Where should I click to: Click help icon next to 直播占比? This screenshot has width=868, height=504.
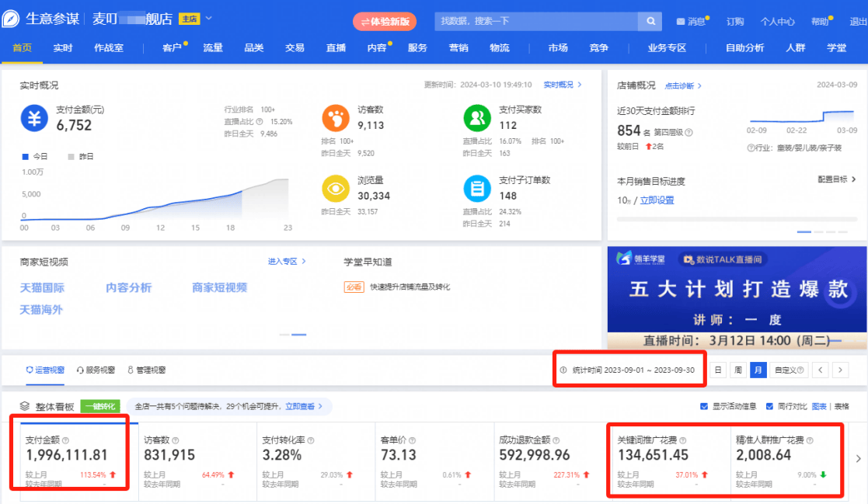coord(259,122)
